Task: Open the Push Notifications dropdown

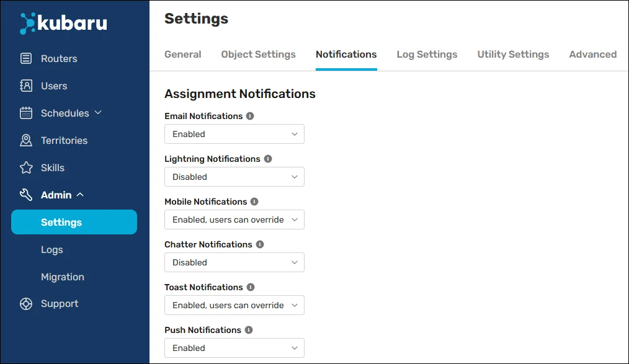Action: pyautogui.click(x=234, y=348)
